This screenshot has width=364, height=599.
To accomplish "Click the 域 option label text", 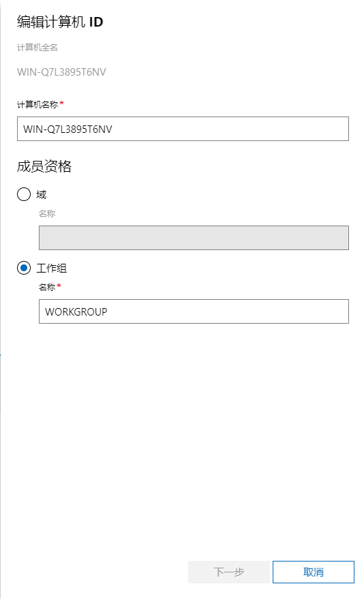I will pos(42,194).
